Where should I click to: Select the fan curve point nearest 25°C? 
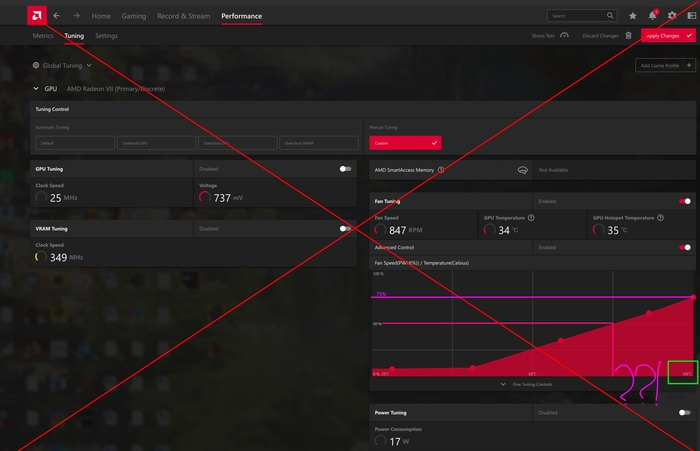point(392,368)
